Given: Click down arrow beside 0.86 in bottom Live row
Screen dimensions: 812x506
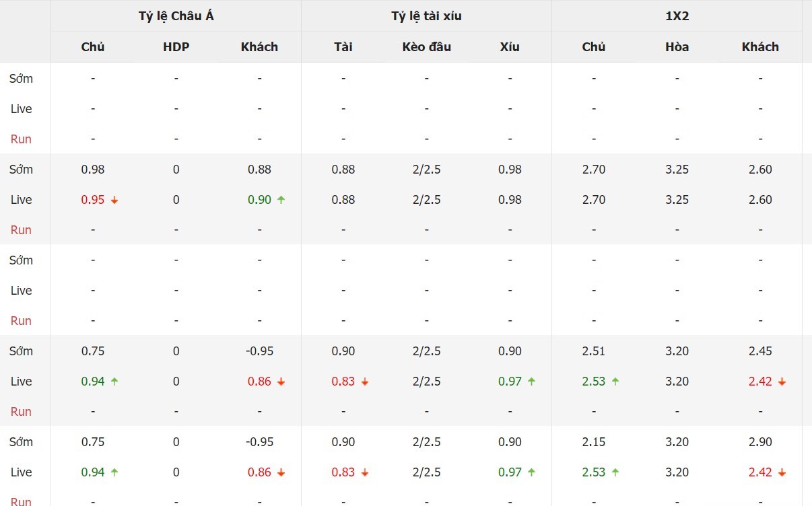Looking at the screenshot, I should click(x=281, y=472).
